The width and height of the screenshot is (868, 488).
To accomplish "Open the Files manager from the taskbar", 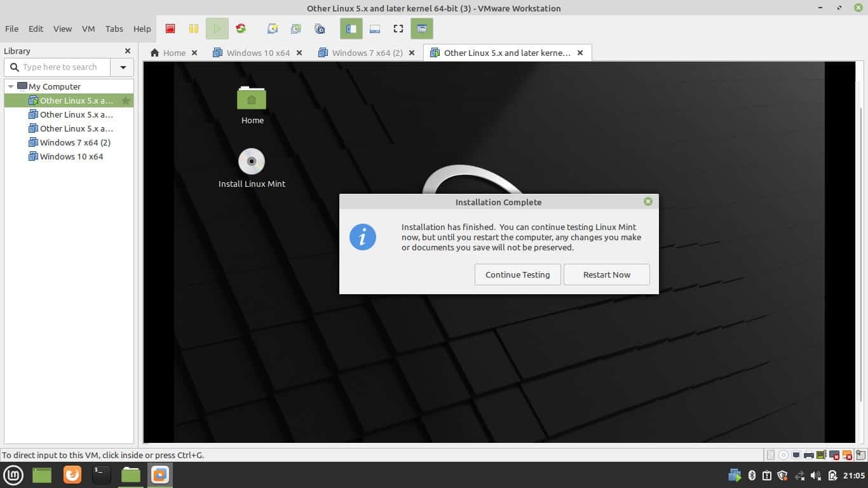I will [x=131, y=475].
